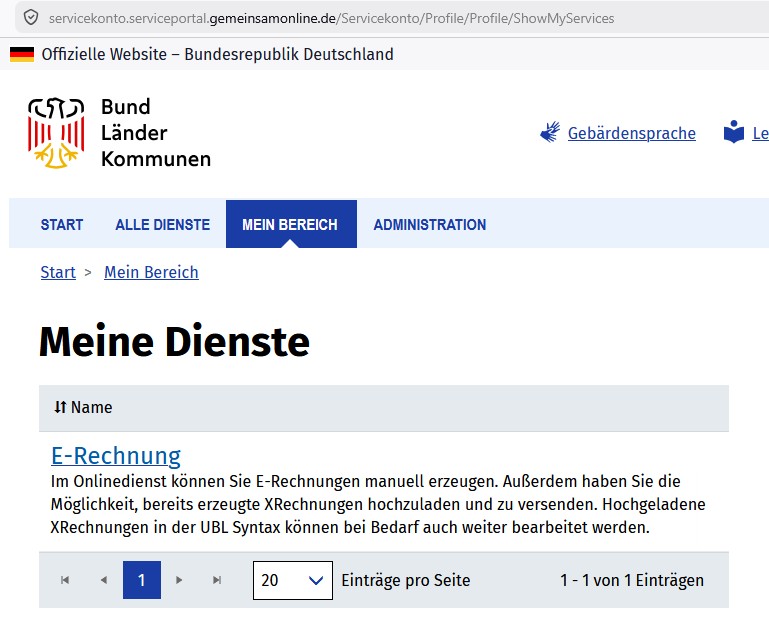Image resolution: width=769 pixels, height=634 pixels.
Task: Go to first page of results
Action: coord(65,580)
